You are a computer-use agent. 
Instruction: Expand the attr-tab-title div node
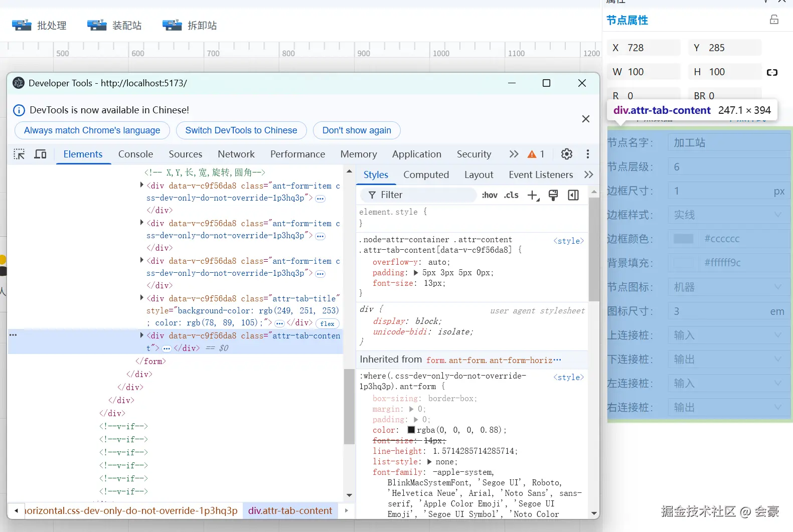coord(142,298)
